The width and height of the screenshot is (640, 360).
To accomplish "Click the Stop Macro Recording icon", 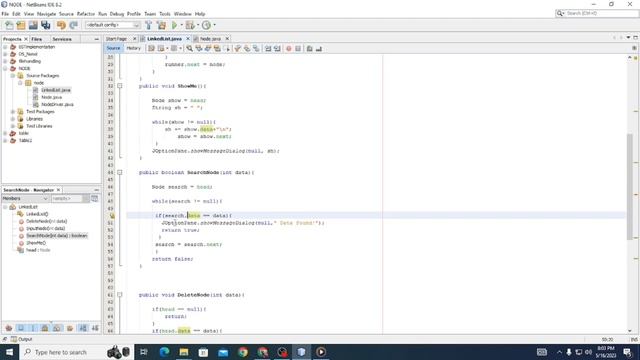I will [x=298, y=49].
